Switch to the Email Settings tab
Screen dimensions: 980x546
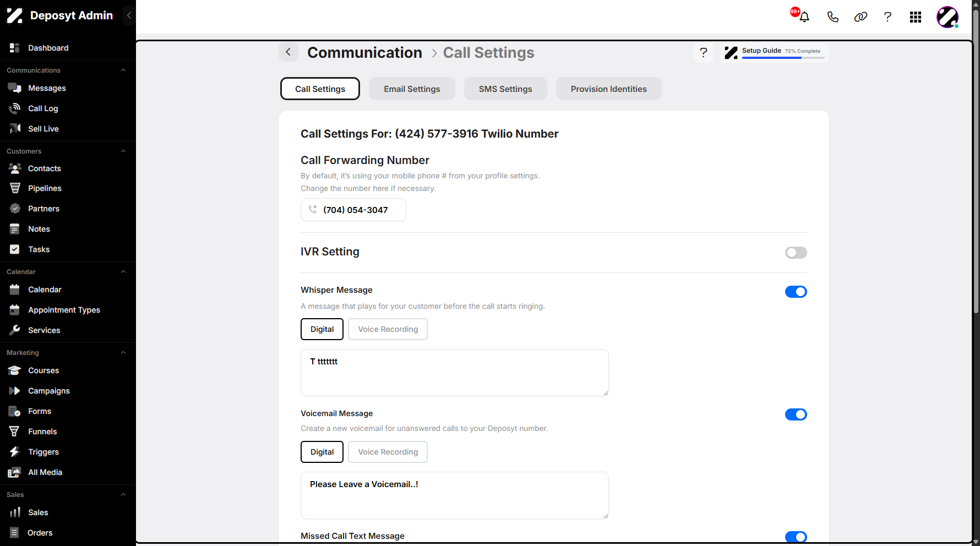pos(412,89)
